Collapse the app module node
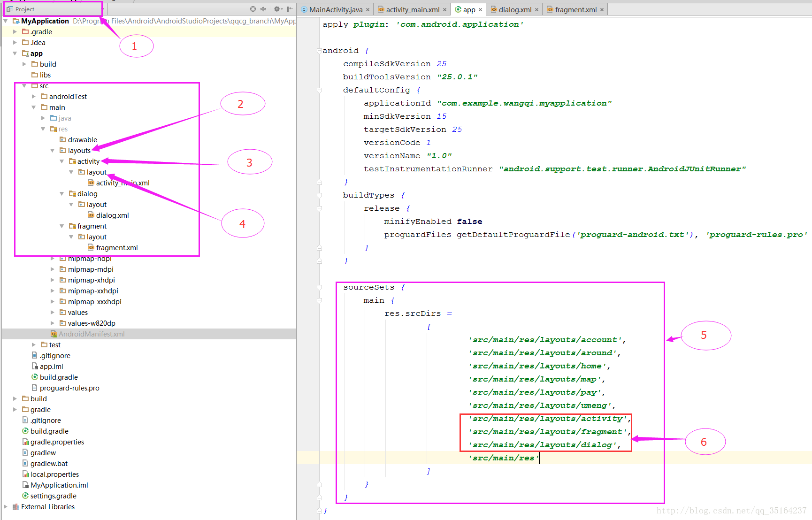This screenshot has height=520, width=812. click(15, 53)
